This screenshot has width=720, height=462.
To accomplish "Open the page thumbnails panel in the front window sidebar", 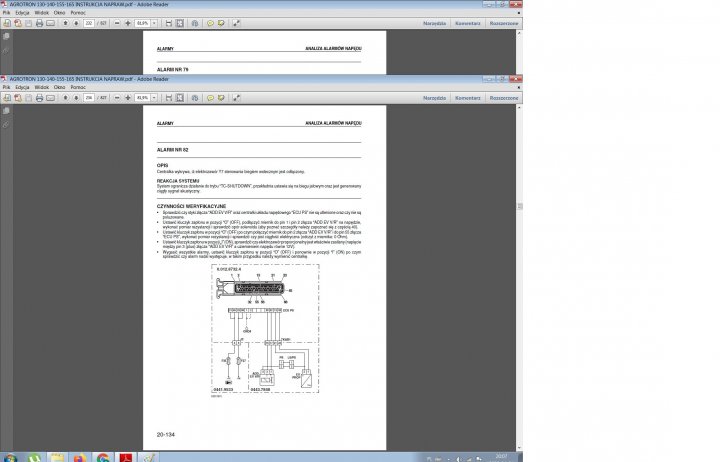I will point(6,111).
